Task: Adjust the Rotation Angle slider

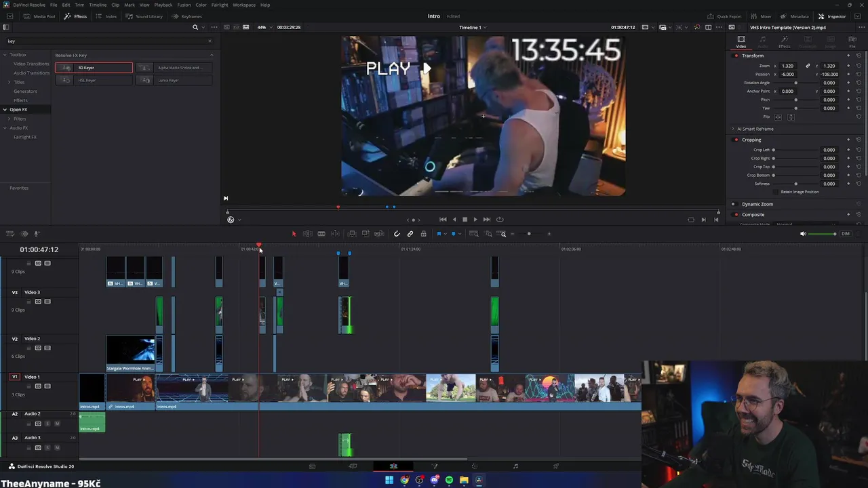Action: tap(795, 83)
